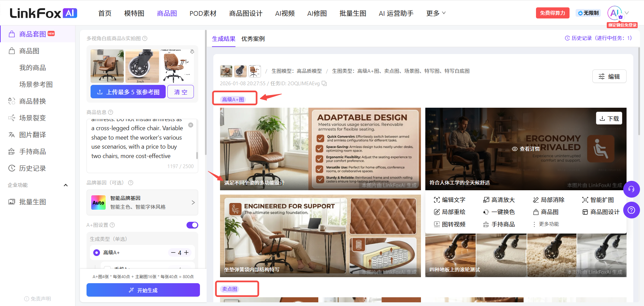Viewport: 644px width, 306px height.
Task: Download the ergonomic image with 下载
Action: tap(609, 118)
